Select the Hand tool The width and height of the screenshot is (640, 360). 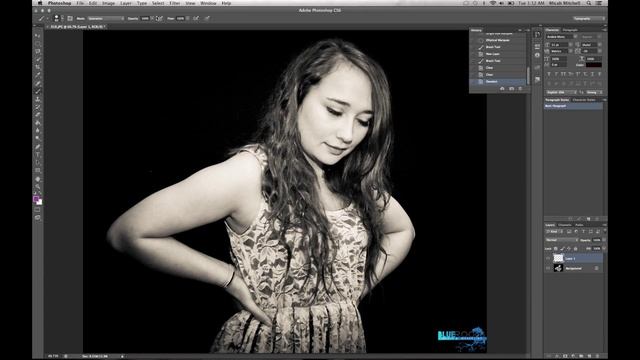[38, 179]
